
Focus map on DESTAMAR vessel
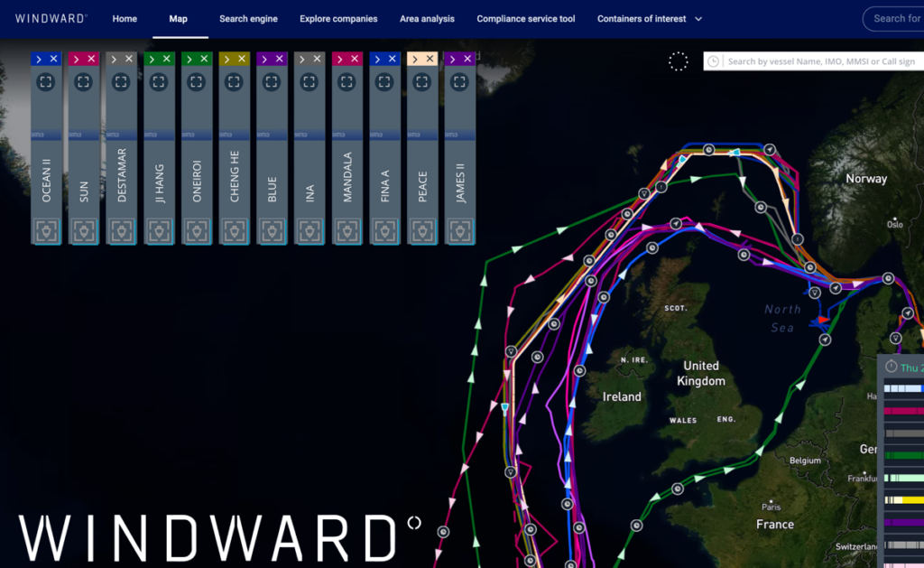coord(122,82)
